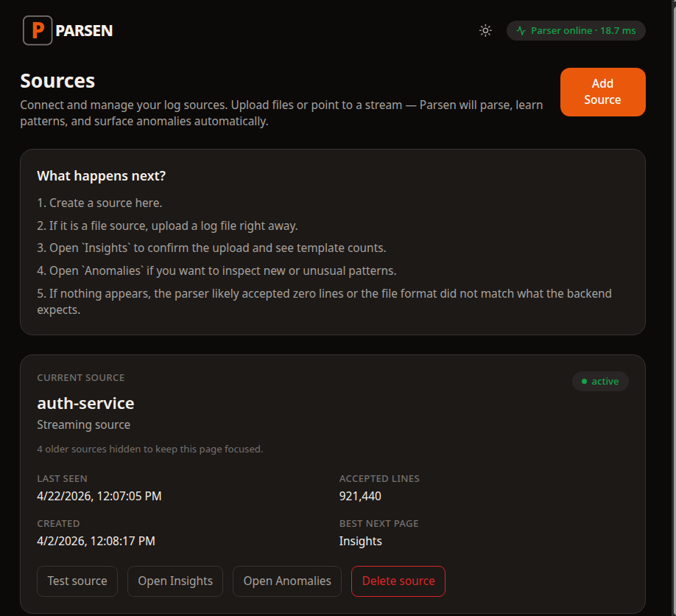676x616 pixels.
Task: Click the orange Parsen "P" logo icon
Action: point(37,30)
